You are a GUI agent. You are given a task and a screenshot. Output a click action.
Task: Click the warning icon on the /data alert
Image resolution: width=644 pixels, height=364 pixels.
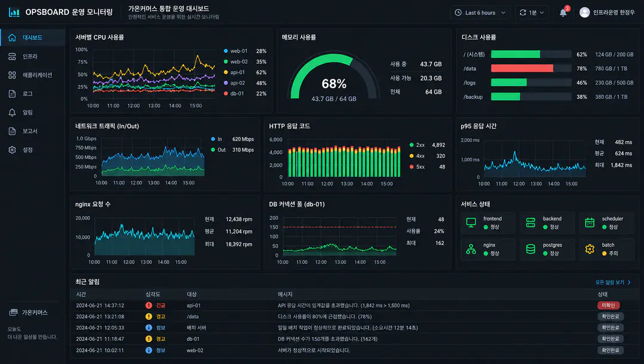click(148, 316)
